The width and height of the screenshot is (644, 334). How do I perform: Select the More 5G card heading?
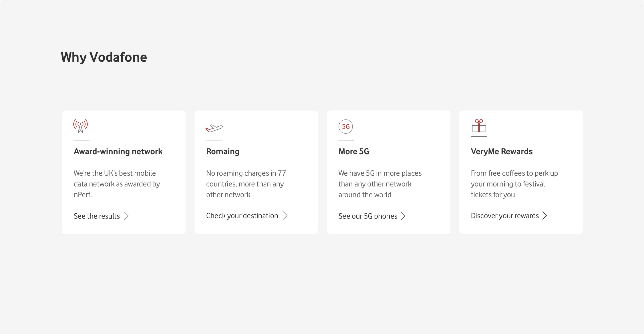pos(354,151)
